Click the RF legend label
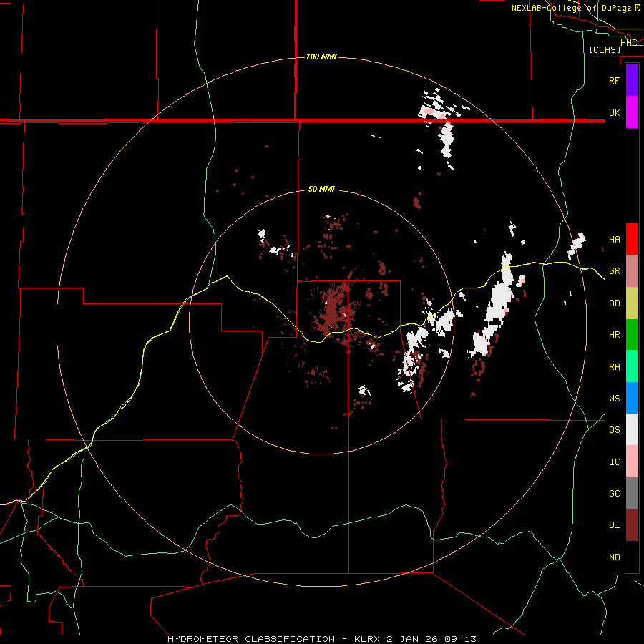This screenshot has height=644, width=644. pyautogui.click(x=615, y=80)
